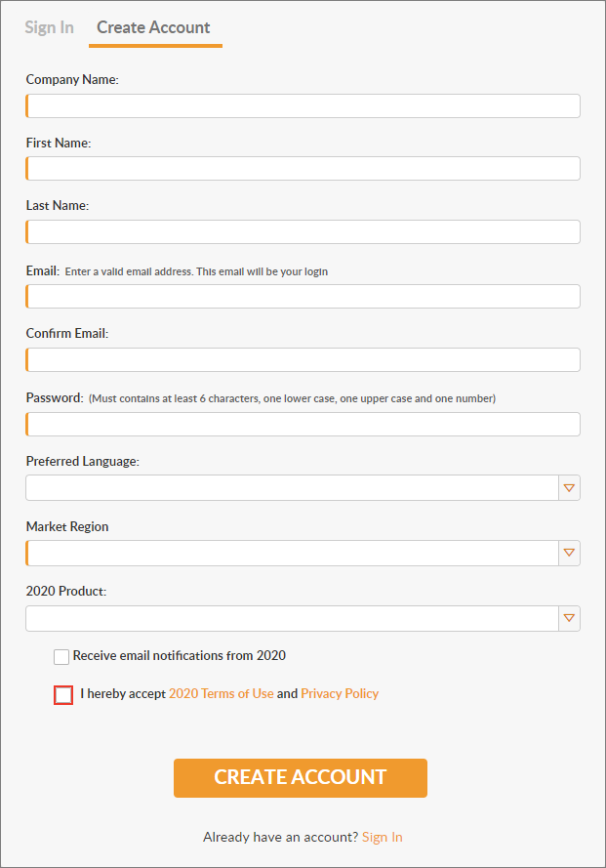Click into the Email input field
The image size is (606, 868).
tap(303, 296)
